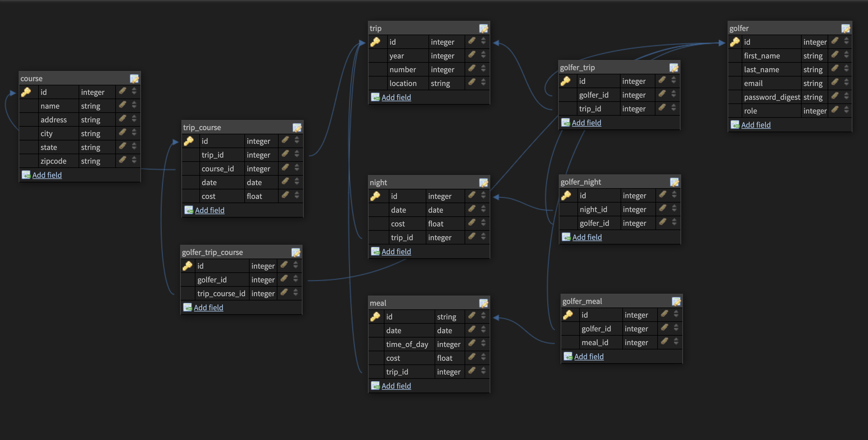
Task: Click the stepper arrows beside golfer role field
Action: 846,110
